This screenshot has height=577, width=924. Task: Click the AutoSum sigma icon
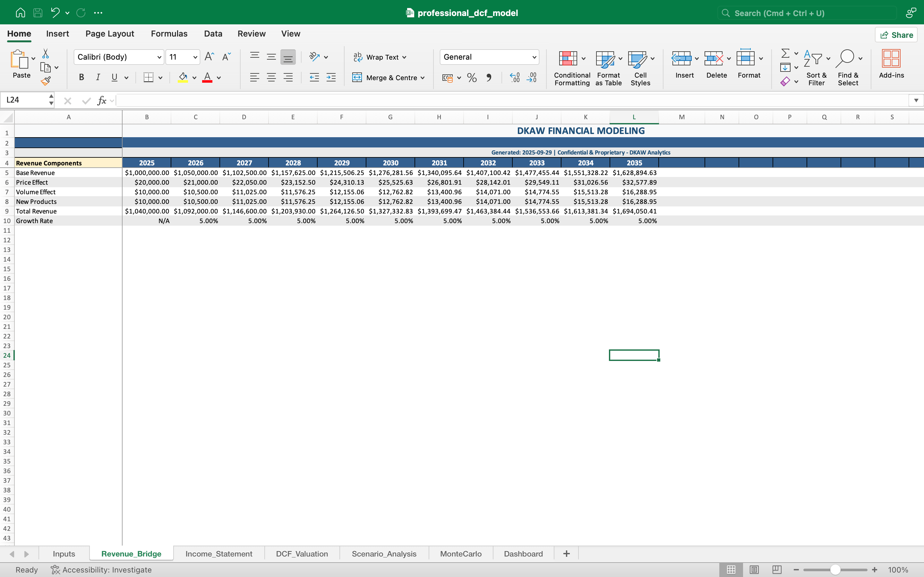(785, 54)
